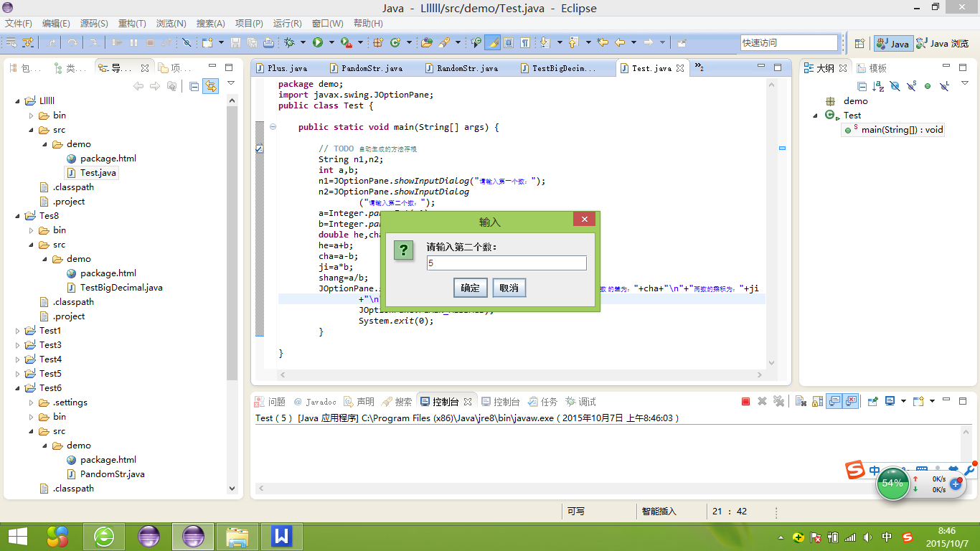This screenshot has height=551, width=980.
Task: Collapse the Lllllll project tree node
Action: [19, 101]
